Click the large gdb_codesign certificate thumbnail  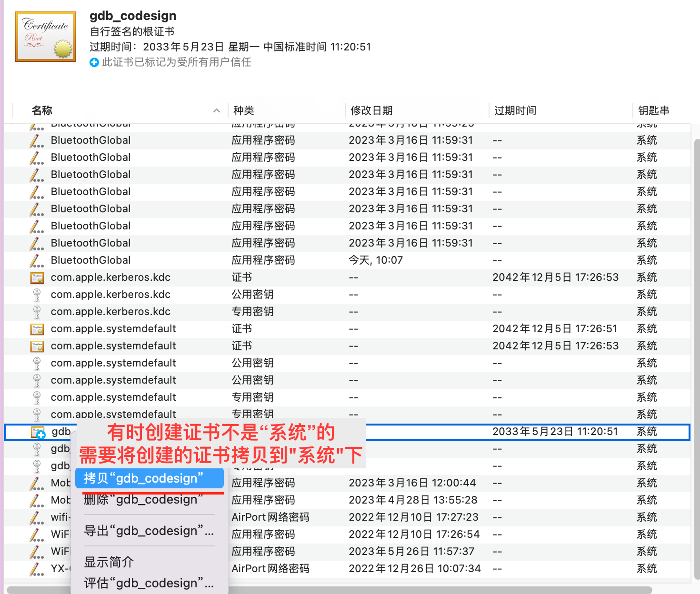point(46,37)
